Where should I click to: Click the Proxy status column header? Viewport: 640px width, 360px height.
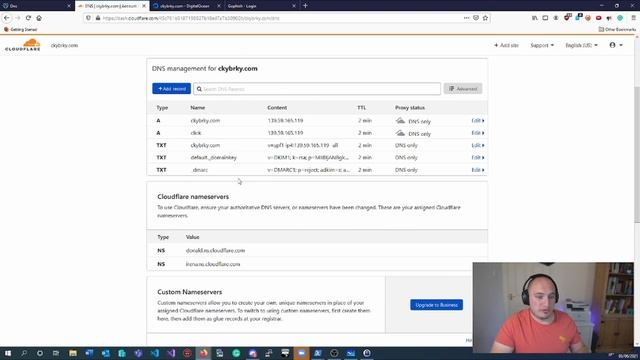(x=410, y=108)
